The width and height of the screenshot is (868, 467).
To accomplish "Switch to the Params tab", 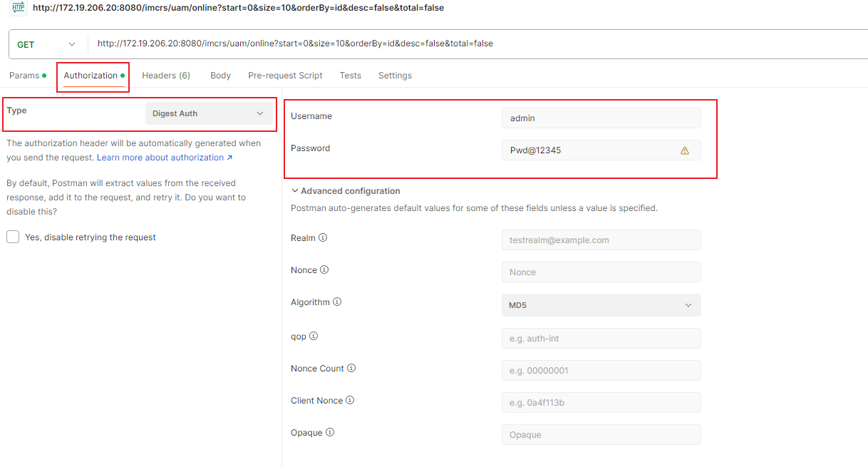I will coord(24,76).
